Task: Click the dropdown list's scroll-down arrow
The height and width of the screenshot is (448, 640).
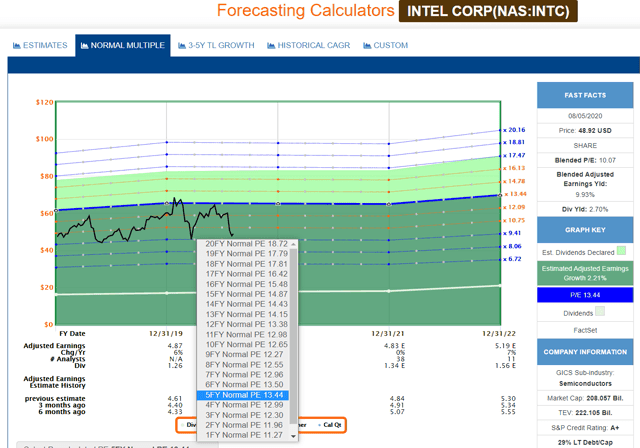Action: tap(293, 436)
